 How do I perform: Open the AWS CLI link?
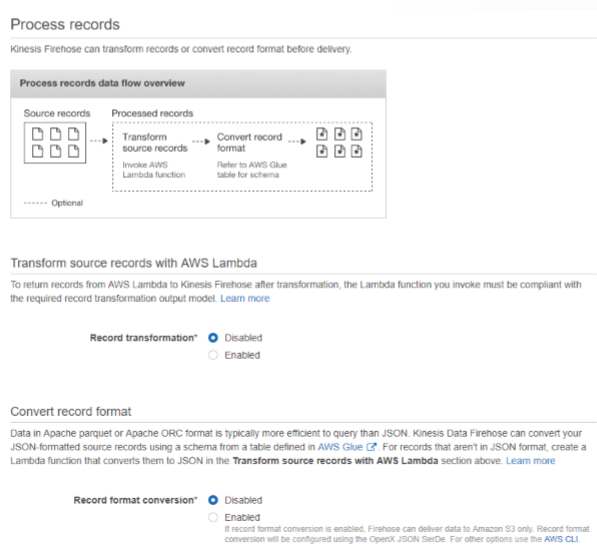point(561,539)
